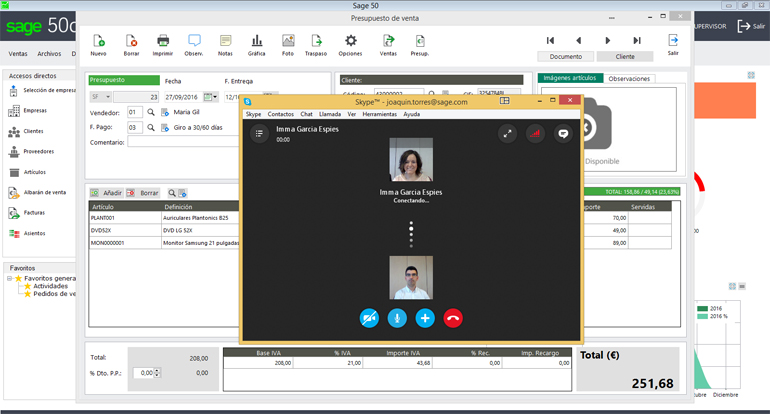Open the Gráfica chart tool
The width and height of the screenshot is (770, 414).
(256, 41)
